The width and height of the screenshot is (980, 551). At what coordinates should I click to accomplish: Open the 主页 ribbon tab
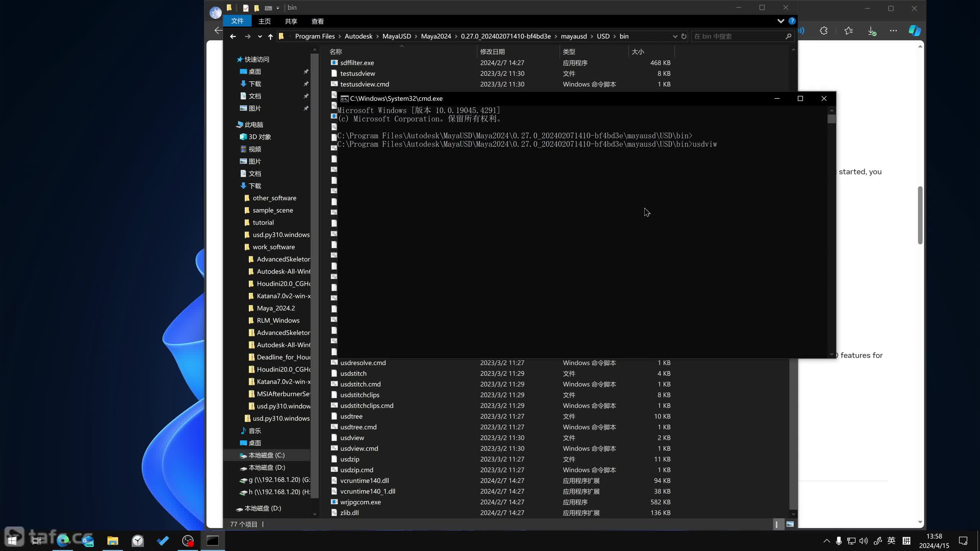(x=265, y=21)
